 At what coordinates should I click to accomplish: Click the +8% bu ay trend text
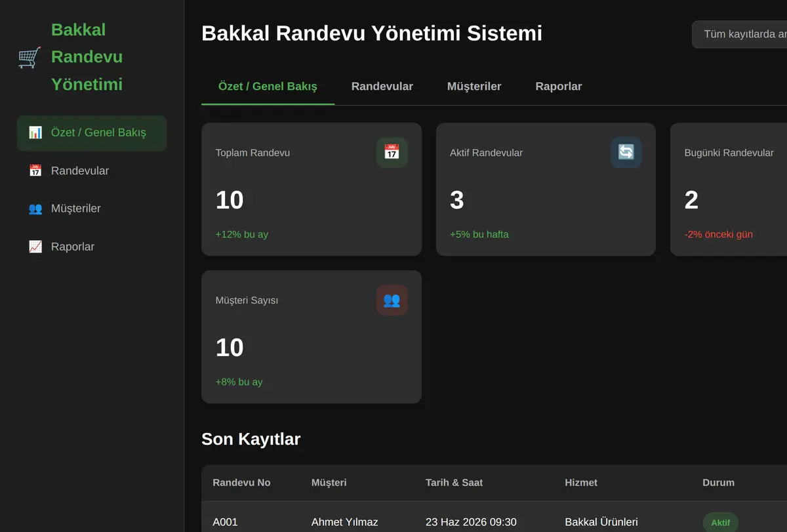click(x=239, y=382)
